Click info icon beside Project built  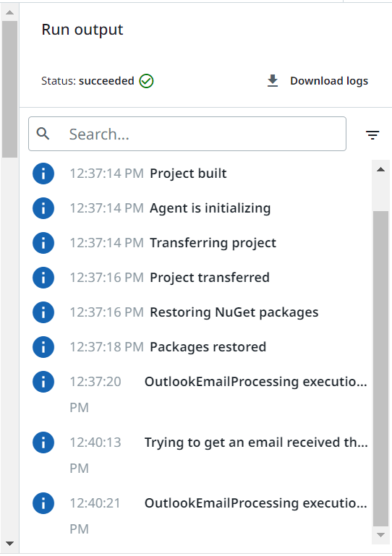click(x=43, y=174)
